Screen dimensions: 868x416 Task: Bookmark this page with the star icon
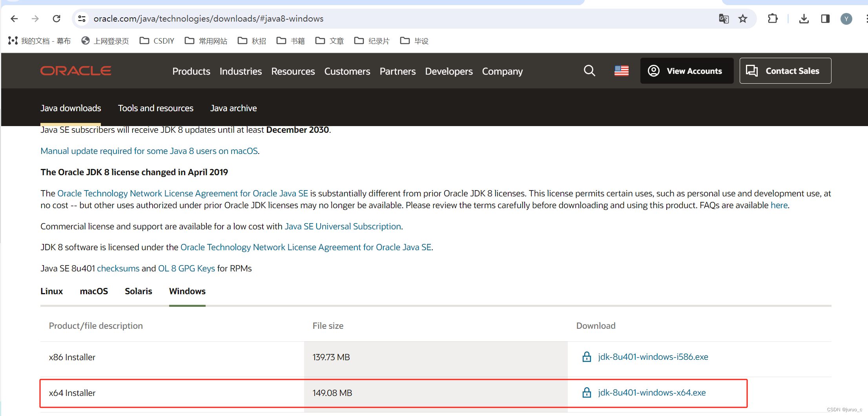[x=743, y=18]
